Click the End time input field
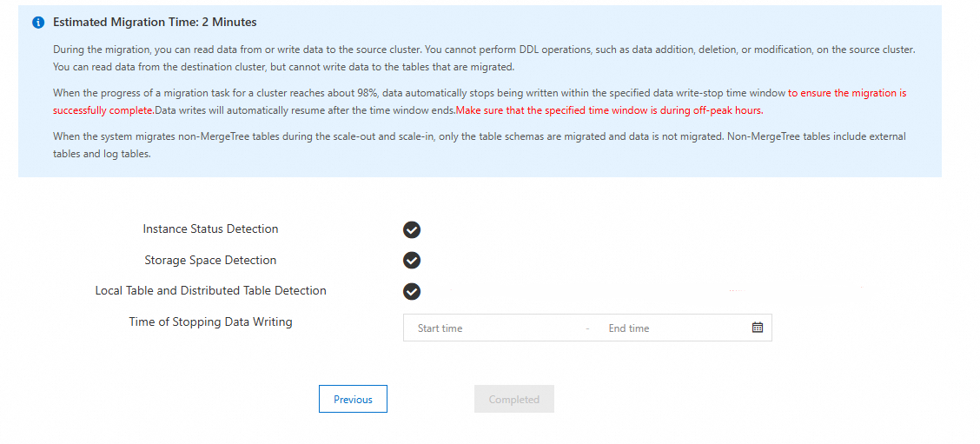 [669, 328]
